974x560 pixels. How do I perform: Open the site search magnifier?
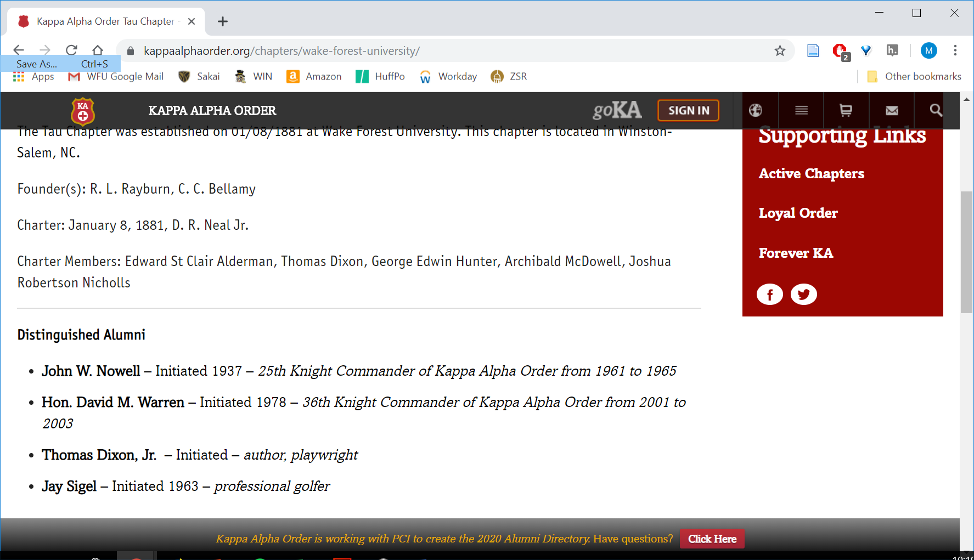936,110
